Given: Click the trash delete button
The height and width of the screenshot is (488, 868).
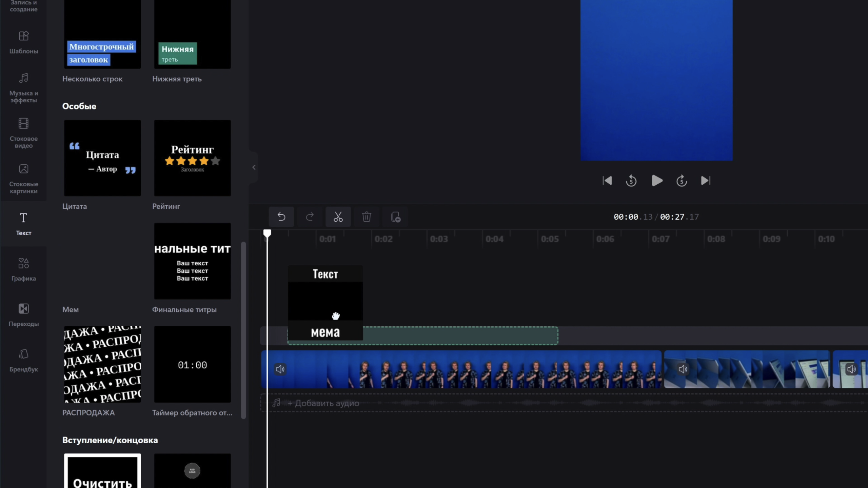Looking at the screenshot, I should pyautogui.click(x=367, y=217).
